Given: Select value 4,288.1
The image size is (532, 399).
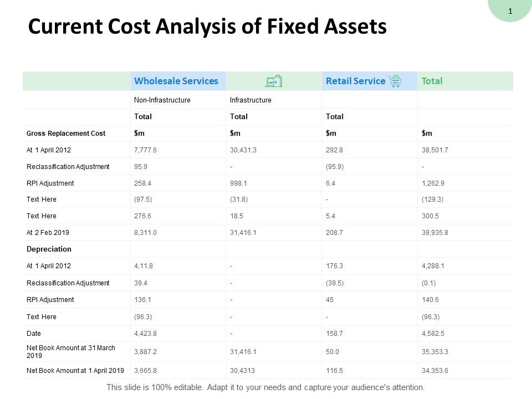Looking at the screenshot, I should tap(433, 265).
